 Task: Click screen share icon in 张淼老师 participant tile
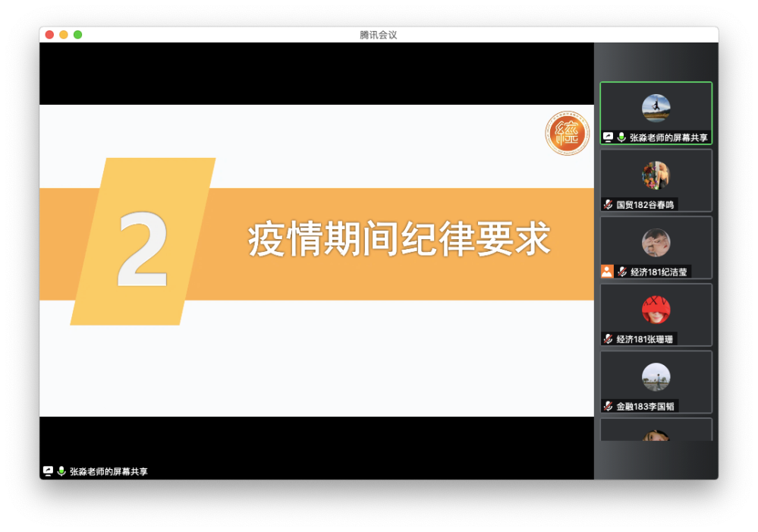tap(608, 137)
